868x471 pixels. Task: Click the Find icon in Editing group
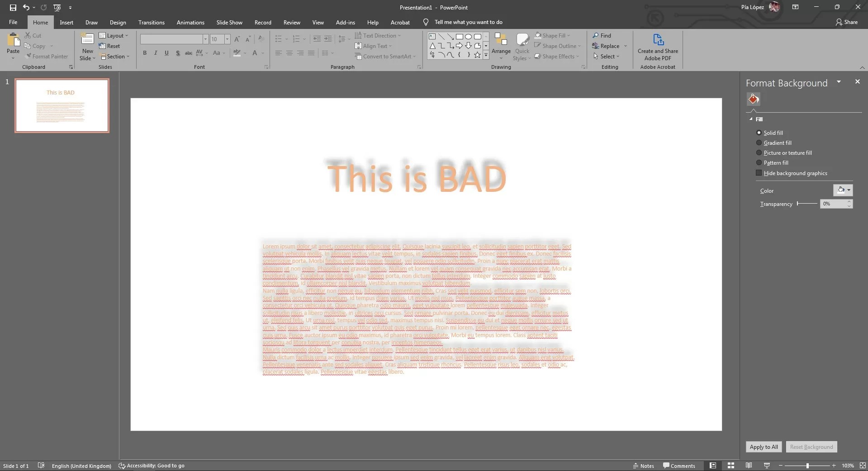[x=603, y=35]
